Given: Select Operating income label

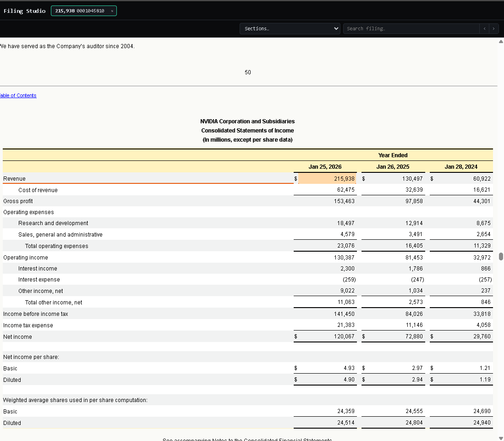Looking at the screenshot, I should [x=25, y=258].
